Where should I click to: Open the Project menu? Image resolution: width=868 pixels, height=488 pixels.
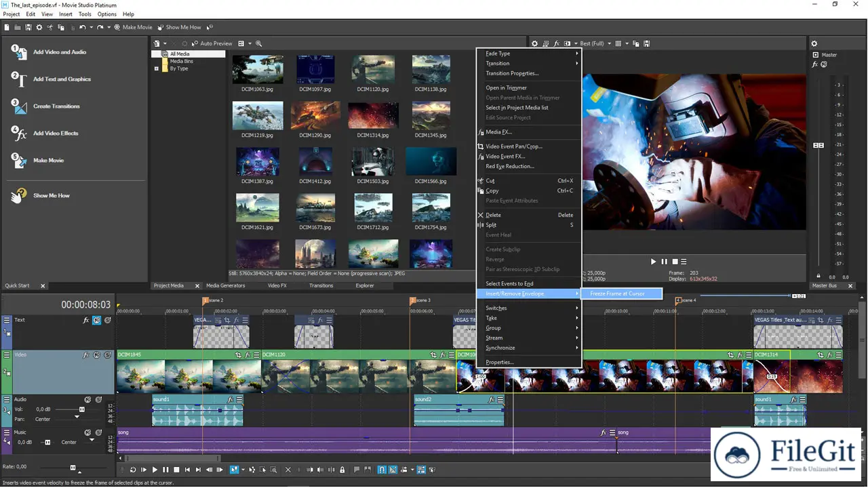(12, 14)
